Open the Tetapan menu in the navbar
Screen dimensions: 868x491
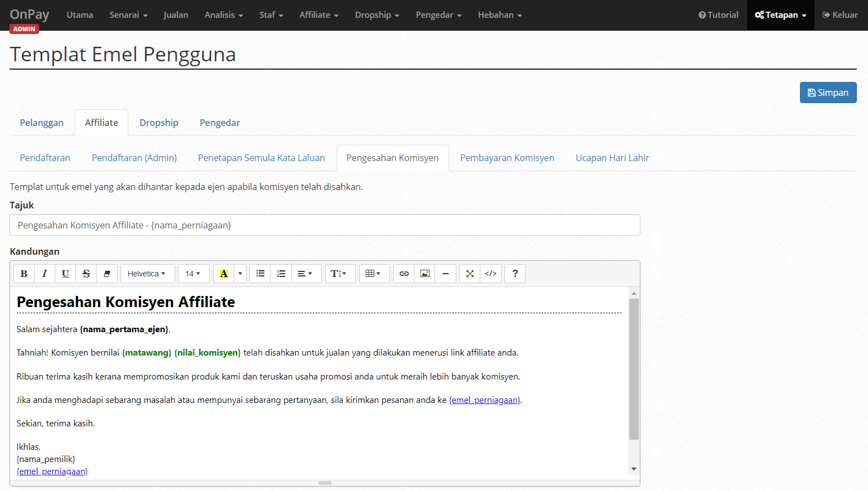[780, 15]
